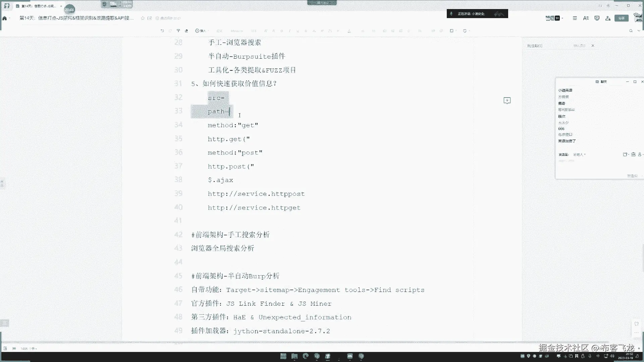Click the chat send button
Screen dimensions: 644x362
click(632, 176)
